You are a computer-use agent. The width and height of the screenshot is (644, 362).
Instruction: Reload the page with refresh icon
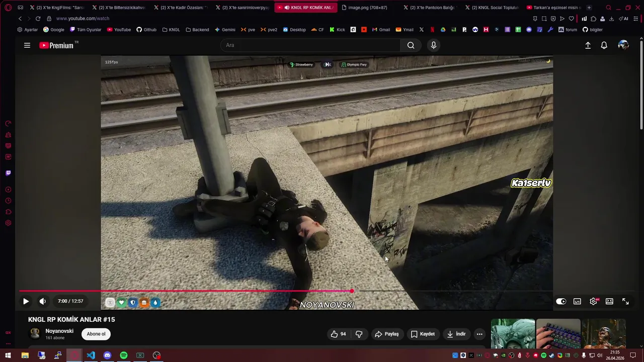pos(38,19)
